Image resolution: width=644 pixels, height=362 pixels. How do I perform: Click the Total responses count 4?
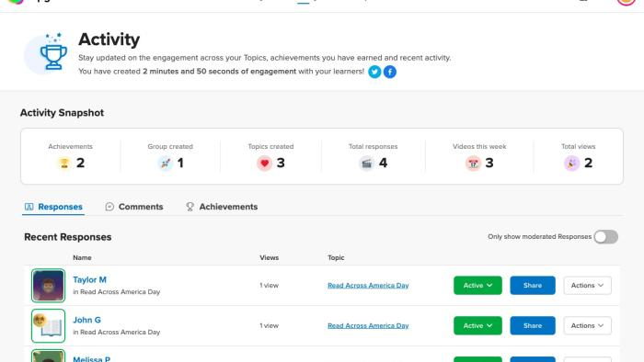[x=384, y=164]
